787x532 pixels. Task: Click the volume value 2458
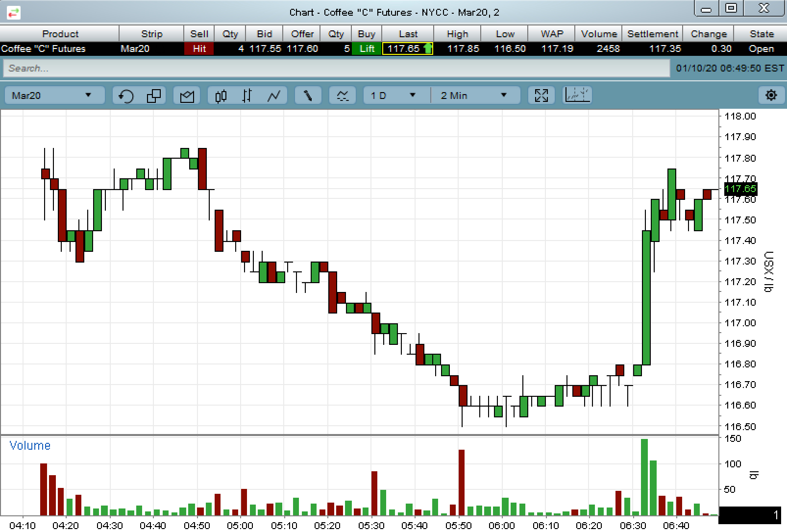(608, 48)
